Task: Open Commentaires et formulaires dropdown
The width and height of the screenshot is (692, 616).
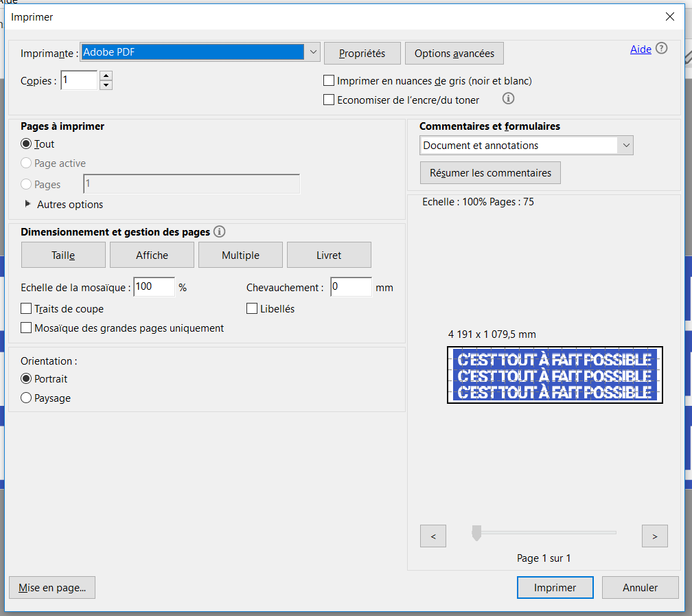Action: [625, 146]
